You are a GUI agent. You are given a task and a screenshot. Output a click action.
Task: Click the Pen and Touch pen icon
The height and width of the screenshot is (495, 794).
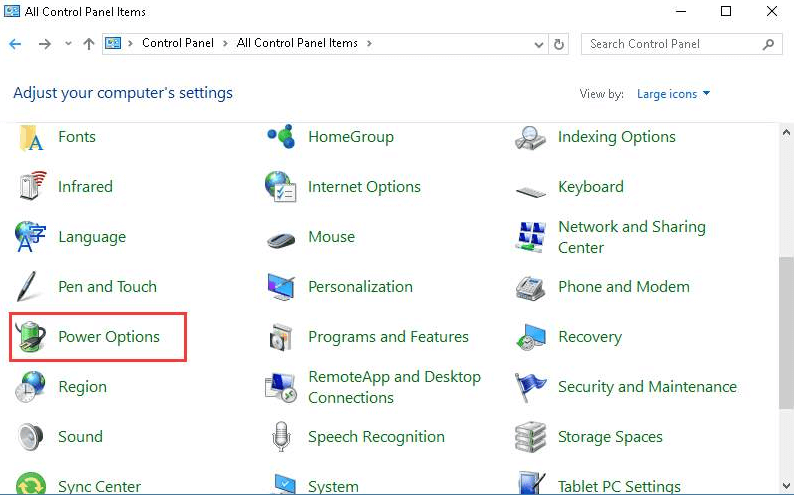(26, 286)
